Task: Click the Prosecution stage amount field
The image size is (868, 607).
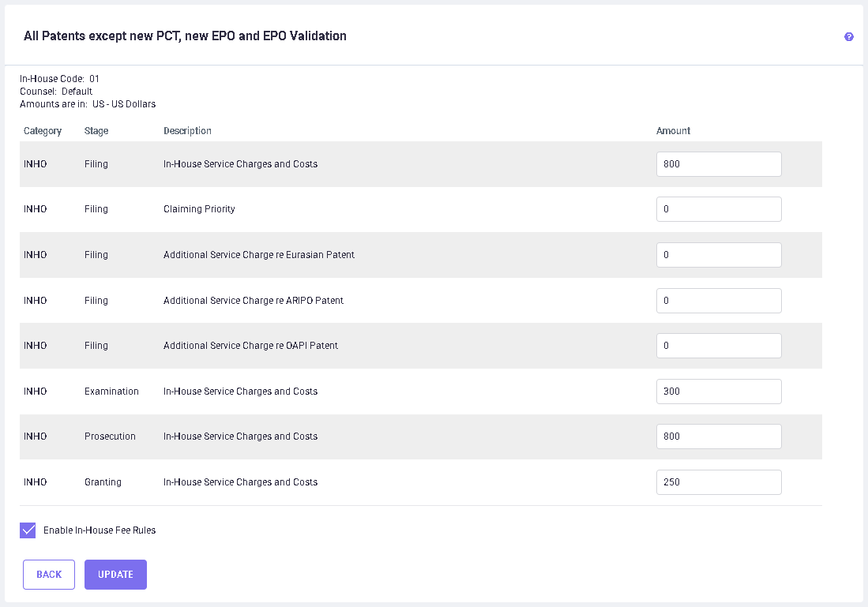Action: point(718,437)
